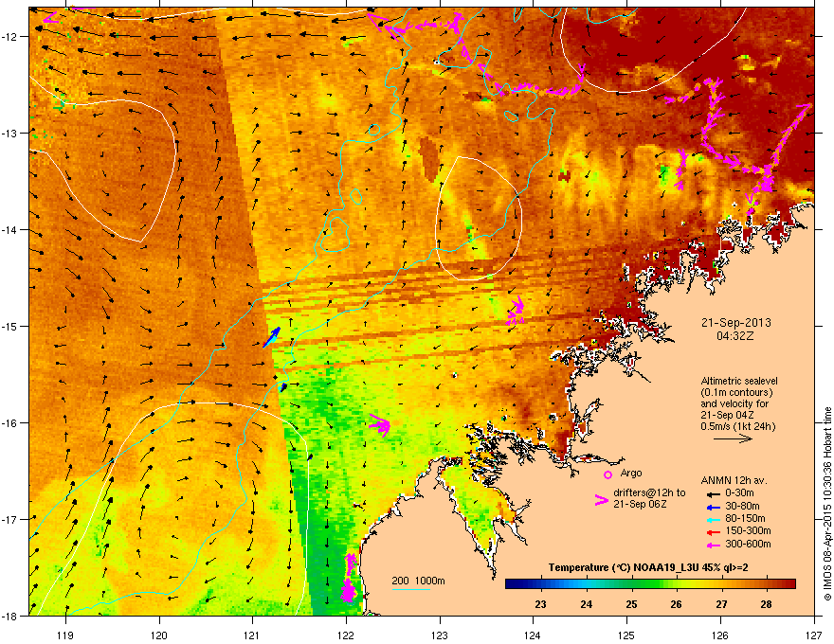Click the '120' longitude axis label
This screenshot has width=834, height=644.
click(159, 635)
